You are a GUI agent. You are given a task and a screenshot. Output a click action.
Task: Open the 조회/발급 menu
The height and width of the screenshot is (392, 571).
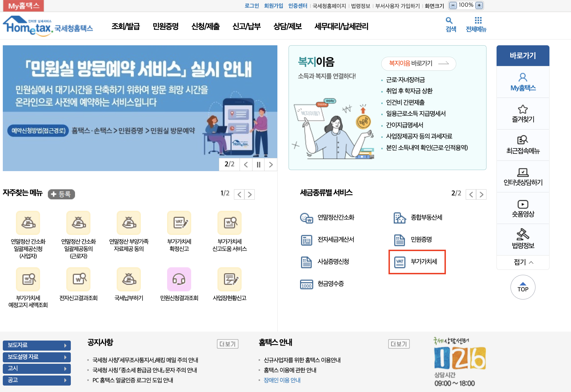click(126, 26)
